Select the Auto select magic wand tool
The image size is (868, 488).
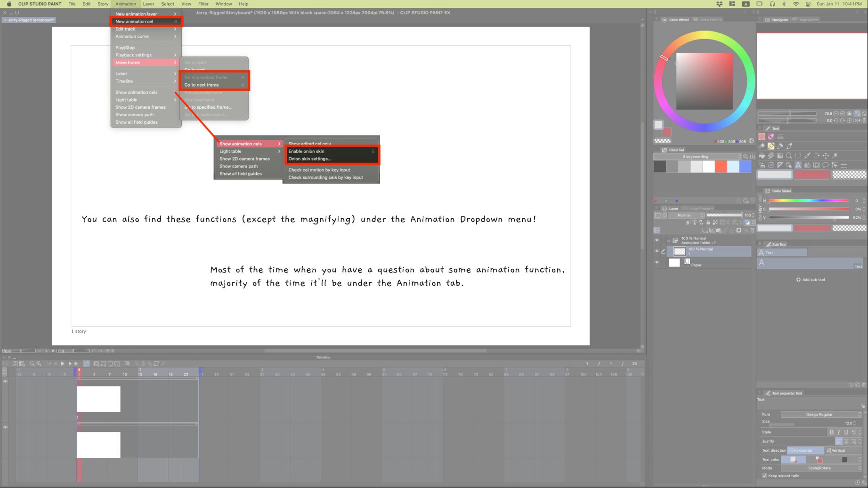click(835, 156)
